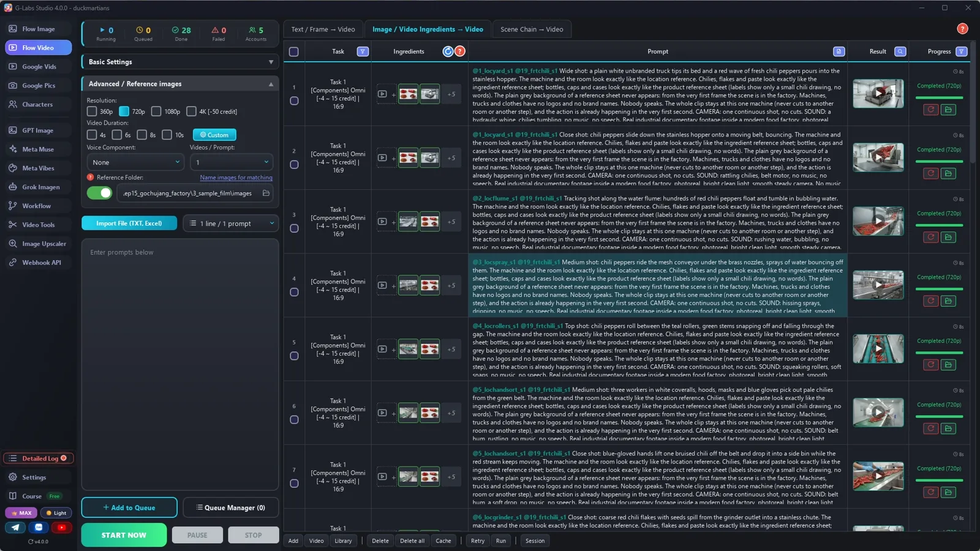
Task: Click the refresh icon beside Ingredients header
Action: [448, 51]
